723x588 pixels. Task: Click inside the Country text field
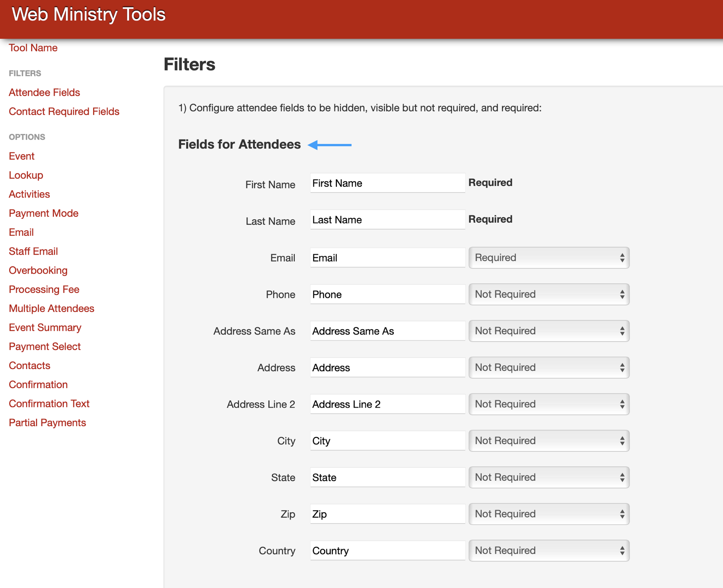coord(387,550)
